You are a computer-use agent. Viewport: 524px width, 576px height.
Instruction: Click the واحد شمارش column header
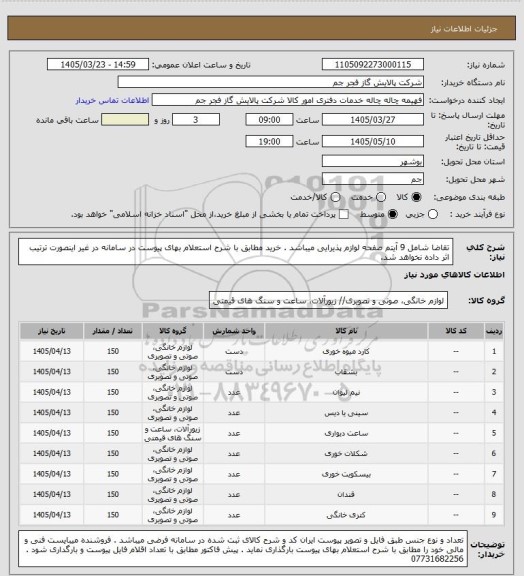click(234, 331)
